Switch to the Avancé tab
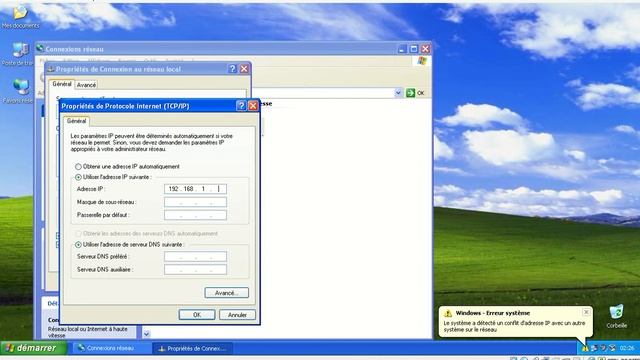640x360 pixels. pyautogui.click(x=86, y=85)
